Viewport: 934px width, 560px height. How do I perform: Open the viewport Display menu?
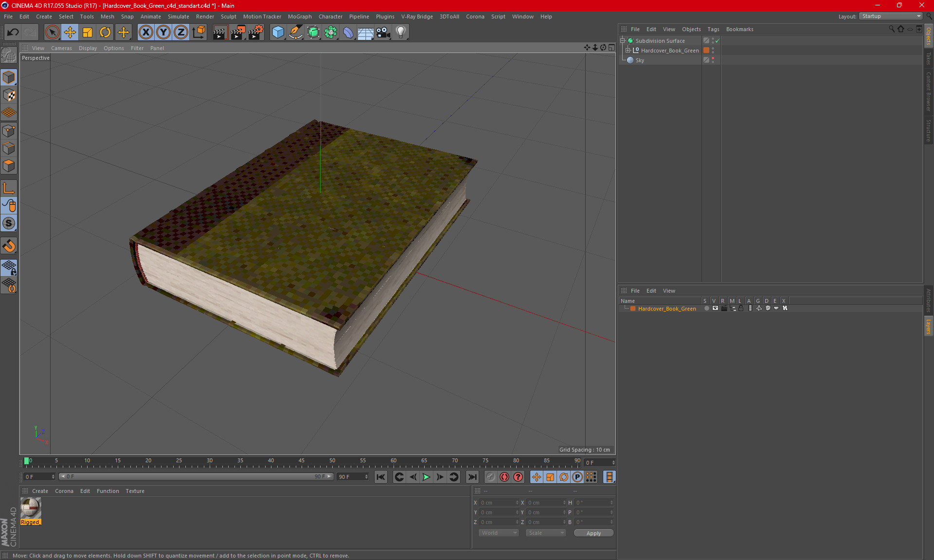[88, 48]
